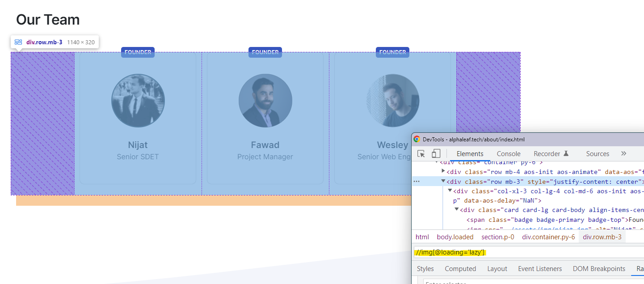Toggle the device toolbar icon
This screenshot has width=644, height=284.
(436, 154)
